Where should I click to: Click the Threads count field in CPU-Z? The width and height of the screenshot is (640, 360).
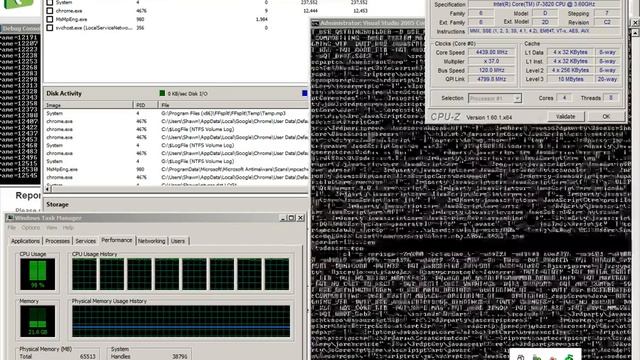pos(611,98)
